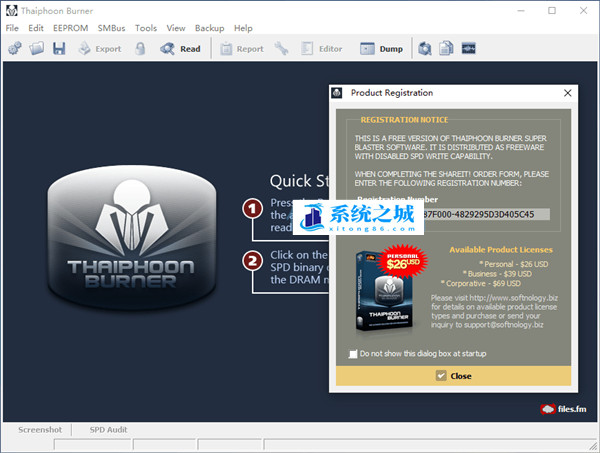
Task: Click the files.fm logo link
Action: (x=563, y=409)
